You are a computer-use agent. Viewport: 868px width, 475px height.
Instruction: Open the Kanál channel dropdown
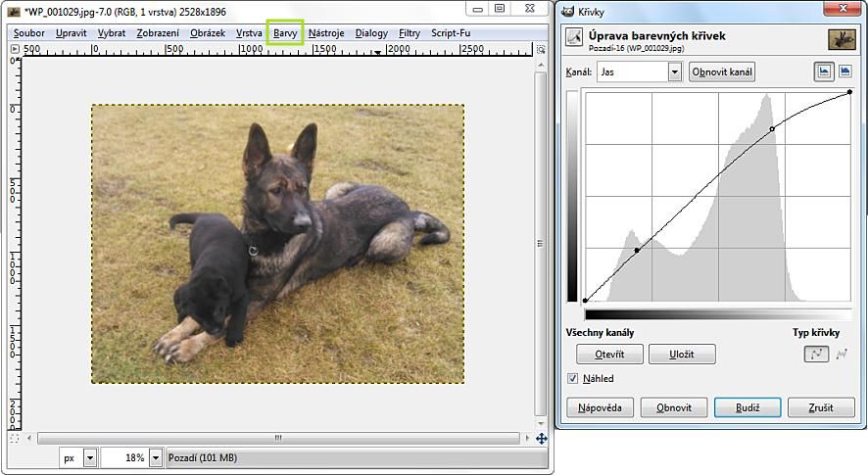click(x=674, y=71)
